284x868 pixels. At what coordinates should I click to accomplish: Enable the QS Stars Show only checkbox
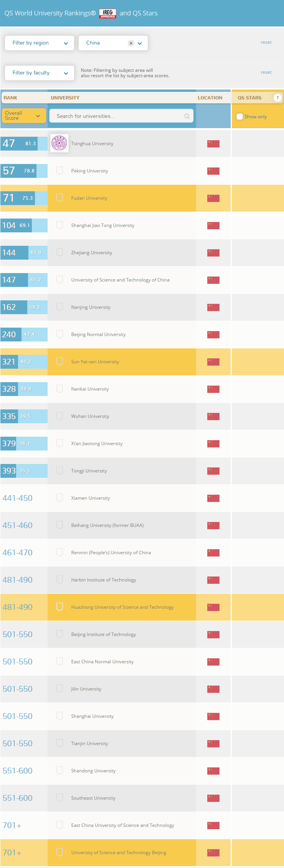point(239,116)
